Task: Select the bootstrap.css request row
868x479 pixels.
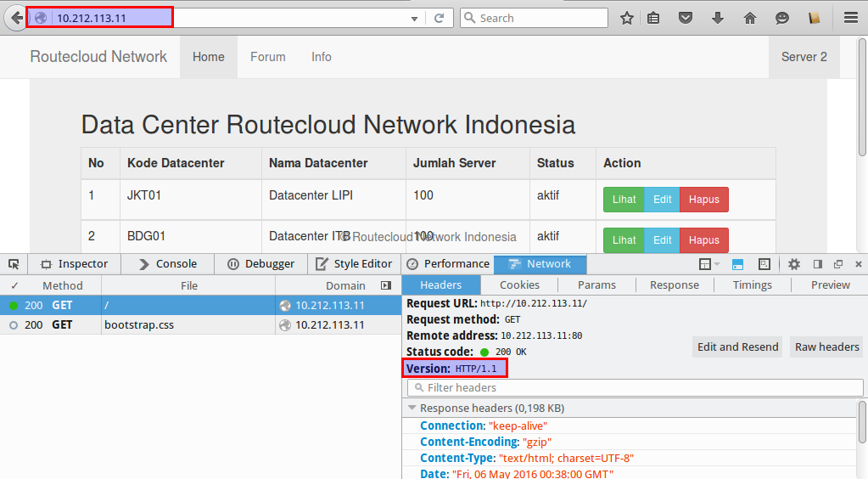Action: click(x=200, y=325)
